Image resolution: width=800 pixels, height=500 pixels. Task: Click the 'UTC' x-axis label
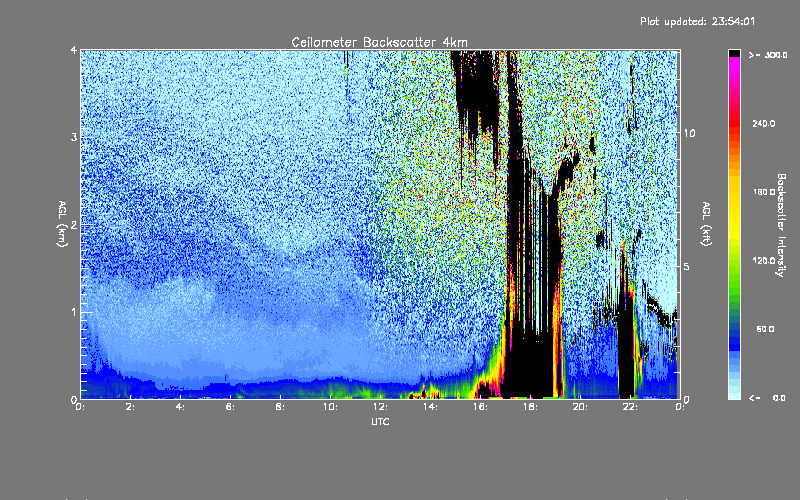tap(380, 421)
